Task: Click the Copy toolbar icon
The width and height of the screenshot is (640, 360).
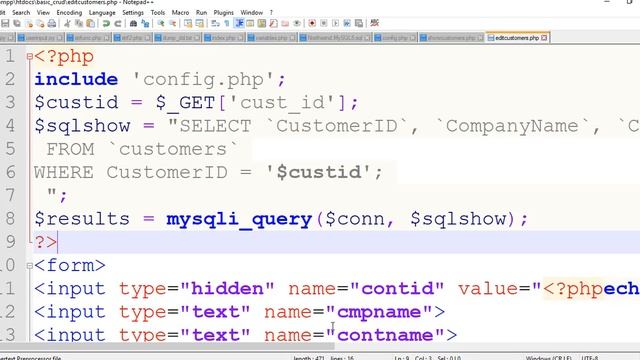Action: tap(79, 23)
